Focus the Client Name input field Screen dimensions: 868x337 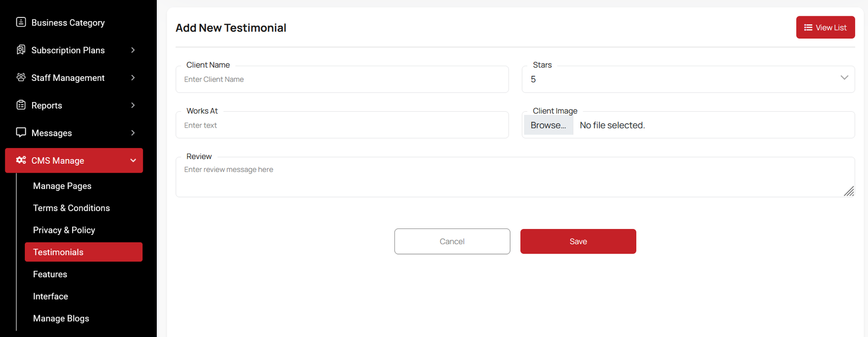342,80
